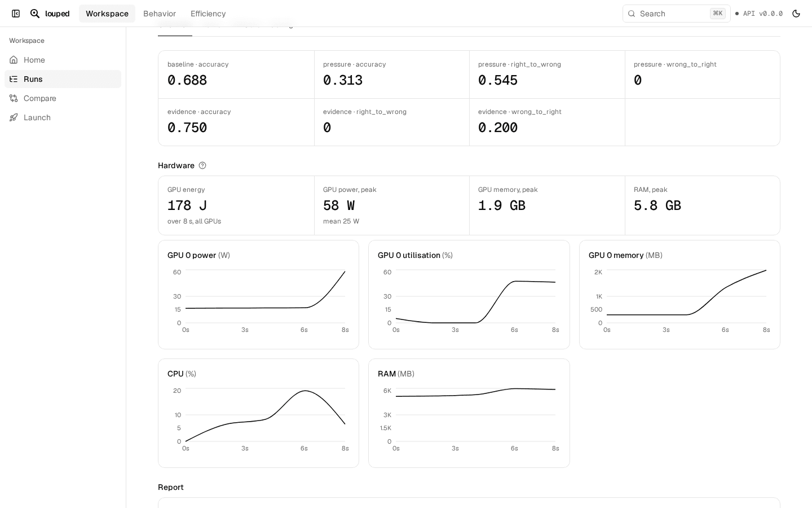Click evidence wrong_to_right value 0.200
This screenshot has height=508, width=812.
[498, 128]
